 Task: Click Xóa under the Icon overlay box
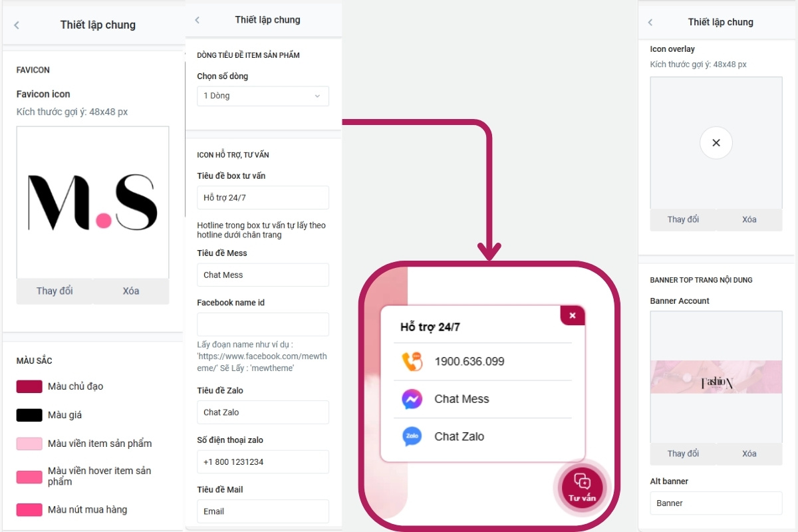point(749,219)
